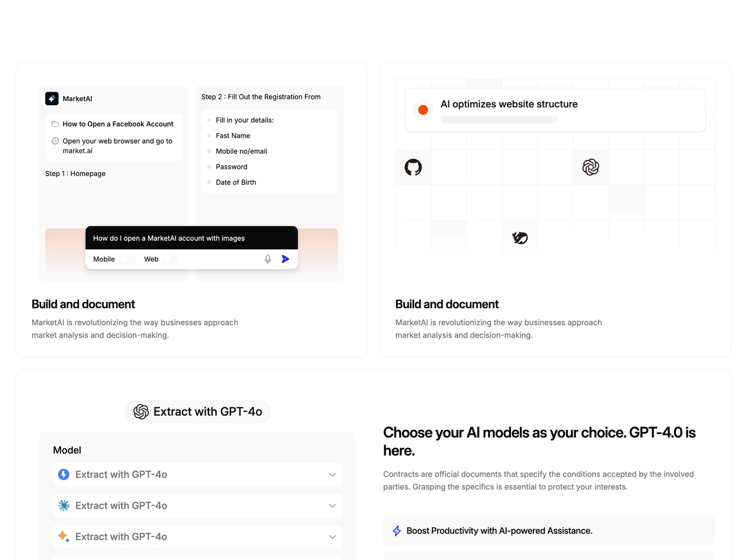Send the prompt with the blue arrow icon
The width and height of the screenshot is (747, 560).
pyautogui.click(x=286, y=259)
